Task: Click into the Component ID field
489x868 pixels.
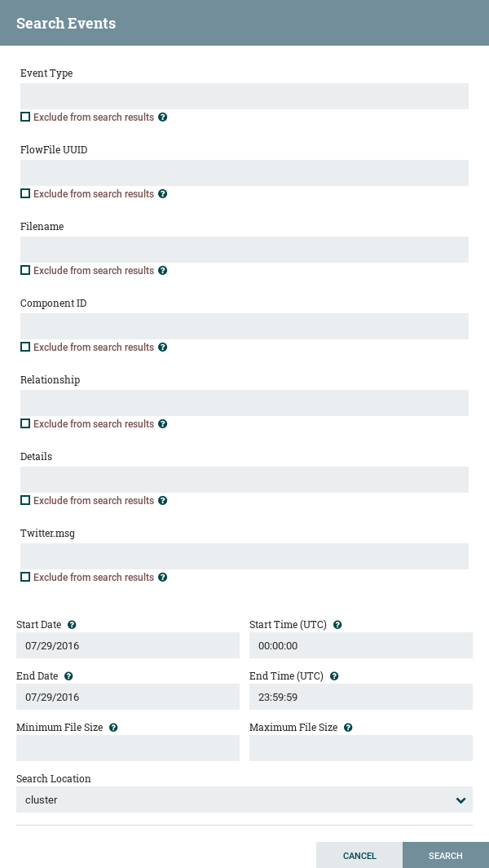Action: tap(244, 326)
